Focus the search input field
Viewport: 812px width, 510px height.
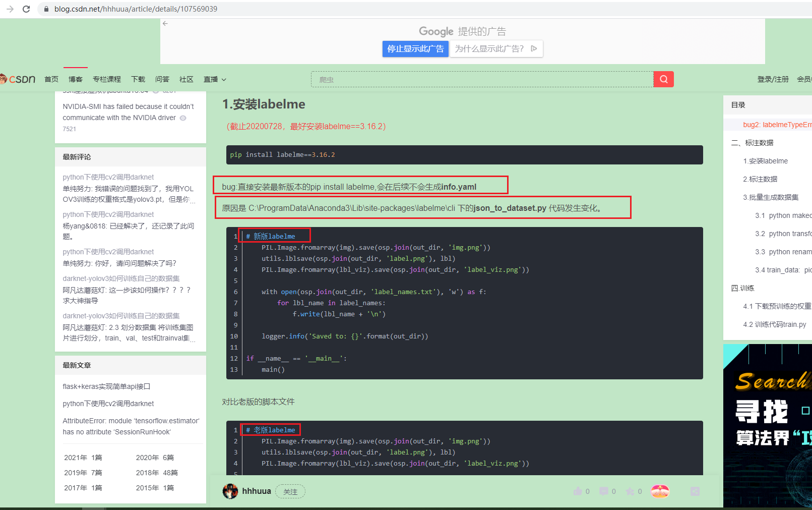coord(482,79)
